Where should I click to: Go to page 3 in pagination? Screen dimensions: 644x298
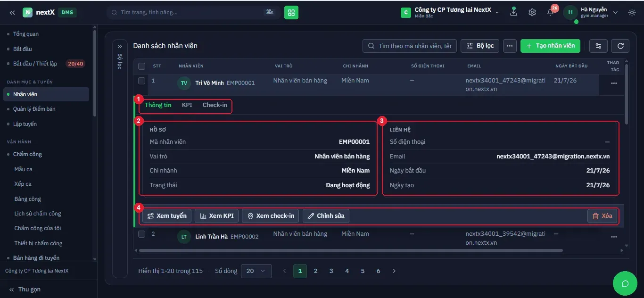[x=331, y=271]
